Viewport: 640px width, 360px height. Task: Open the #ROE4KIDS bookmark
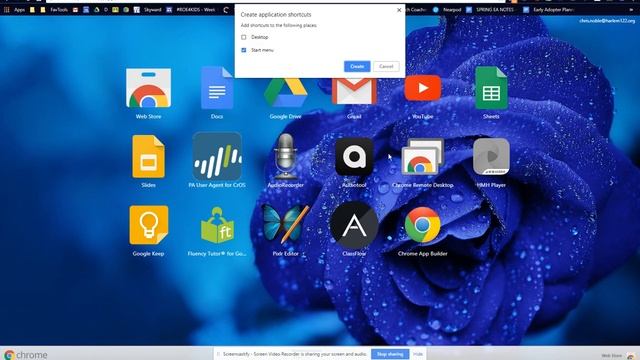click(191, 9)
